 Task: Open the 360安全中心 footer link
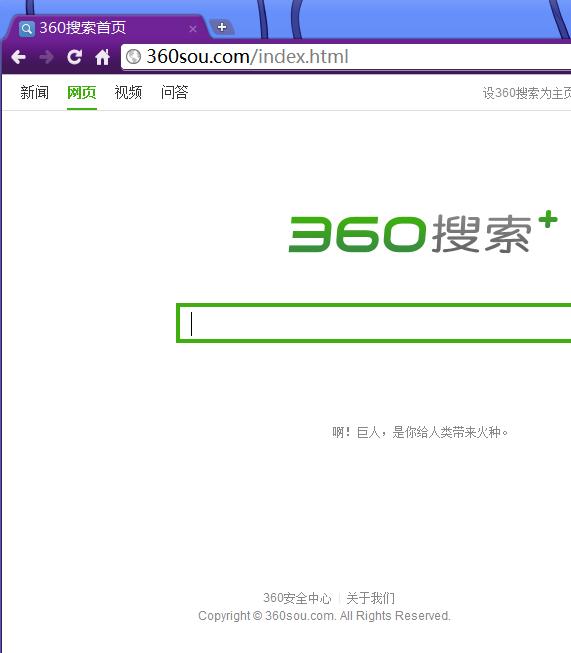coord(297,598)
